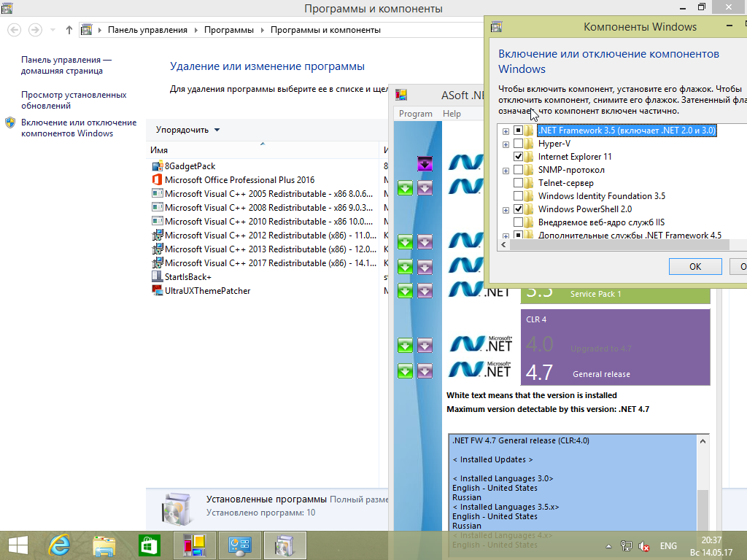Viewport: 747px width, 560px height.
Task: Click purple arrow icon in 3.5 Service Pack row
Action: pyautogui.click(x=425, y=290)
